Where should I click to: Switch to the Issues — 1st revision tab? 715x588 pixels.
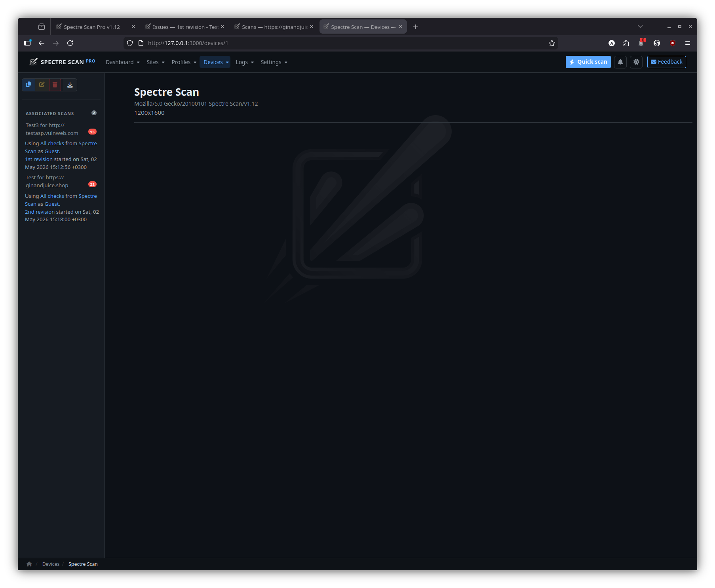pos(183,27)
